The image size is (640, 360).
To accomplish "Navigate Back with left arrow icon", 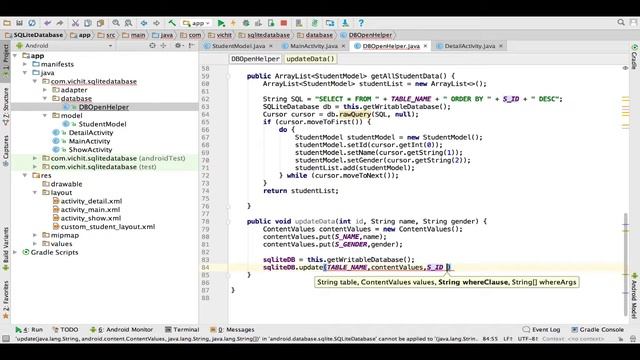I will 144,23.
